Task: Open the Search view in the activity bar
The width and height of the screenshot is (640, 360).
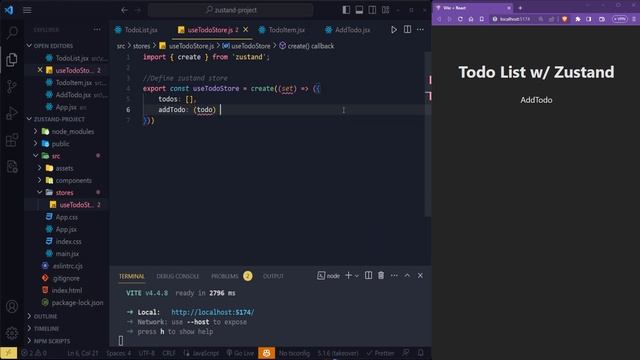Action: pyautogui.click(x=12, y=33)
